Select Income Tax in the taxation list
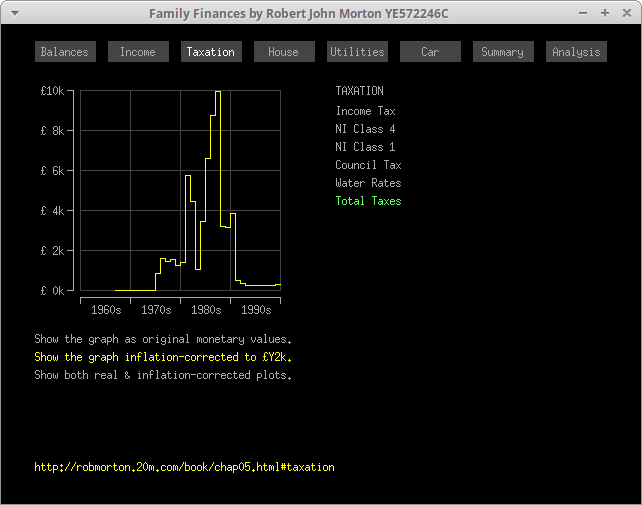This screenshot has width=642, height=505. (365, 111)
